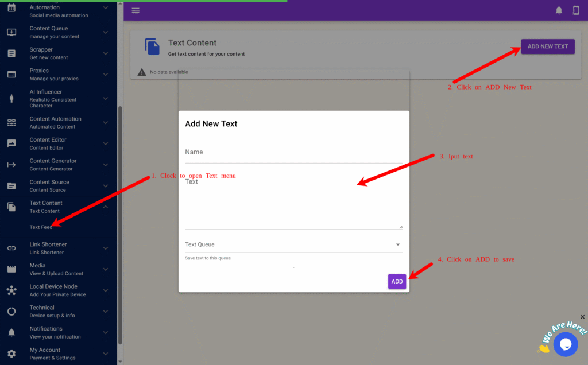Viewport: 588px width, 365px height.
Task: Click the mobile device icon in header
Action: pyautogui.click(x=576, y=10)
